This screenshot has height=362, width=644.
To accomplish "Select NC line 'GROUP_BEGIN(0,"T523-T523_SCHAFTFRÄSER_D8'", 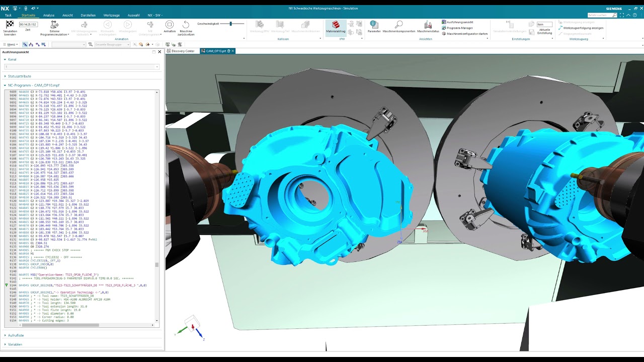I will 82,285.
